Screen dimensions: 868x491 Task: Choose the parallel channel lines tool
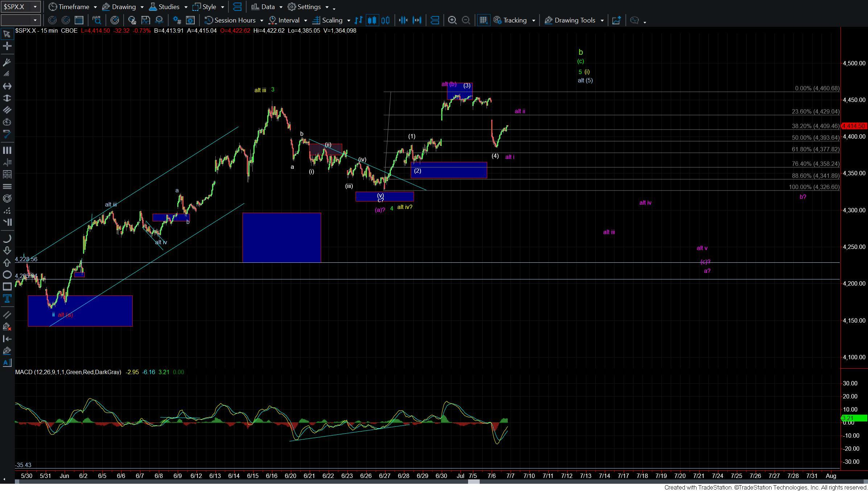click(7, 110)
